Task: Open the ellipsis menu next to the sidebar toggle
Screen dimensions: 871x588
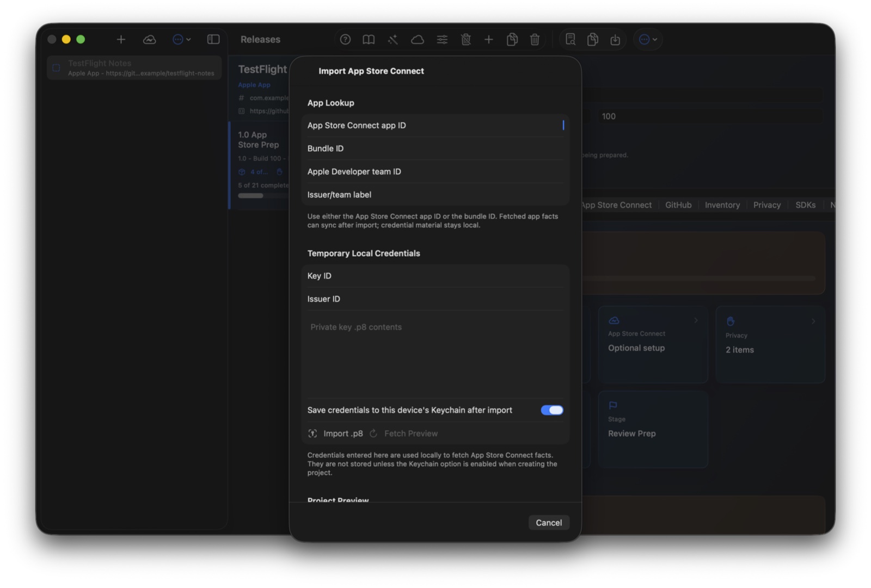Action: pos(181,39)
